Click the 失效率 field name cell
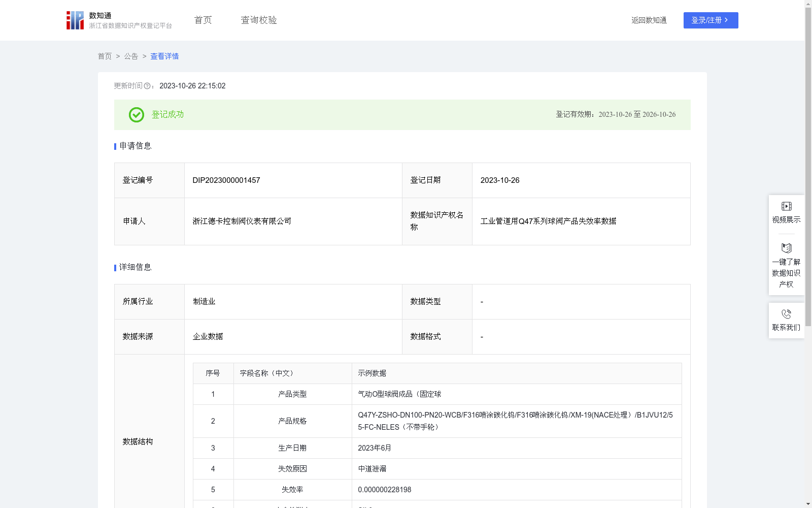 coord(292,490)
